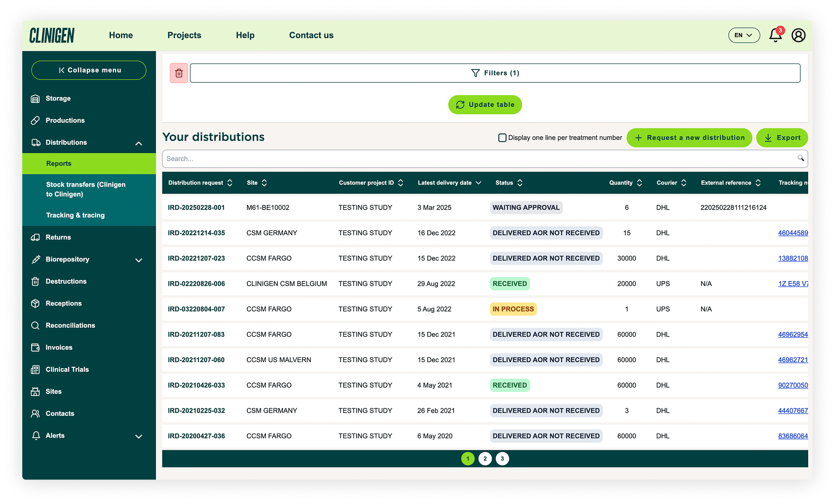Viewport: 835px width, 504px height.
Task: Open the notifications bell
Action: point(774,35)
